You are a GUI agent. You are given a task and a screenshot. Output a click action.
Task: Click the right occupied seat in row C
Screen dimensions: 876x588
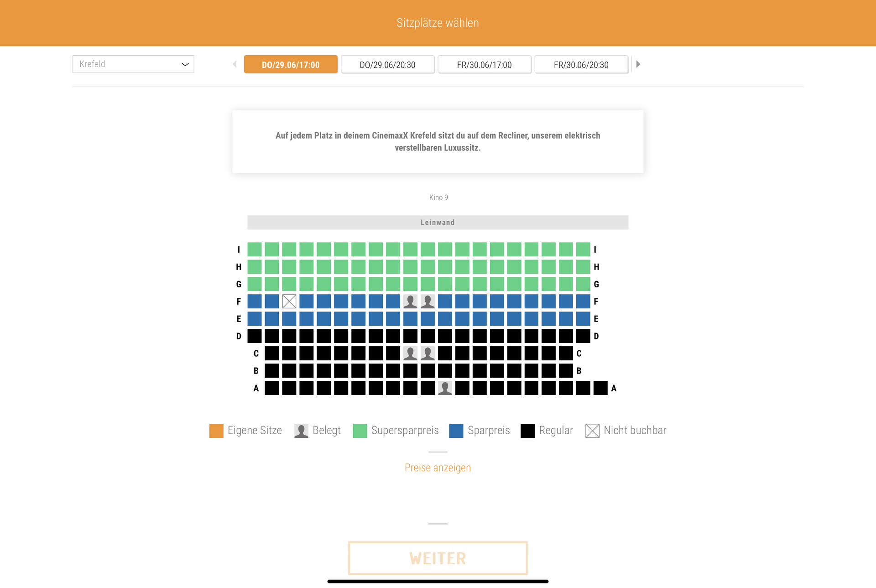click(428, 354)
